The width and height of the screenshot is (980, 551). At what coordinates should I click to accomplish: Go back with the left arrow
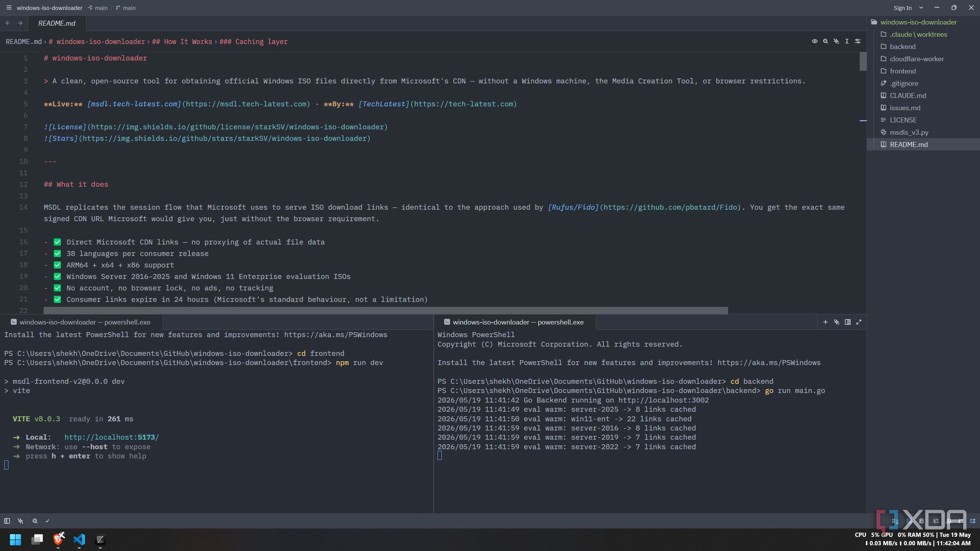click(x=8, y=23)
